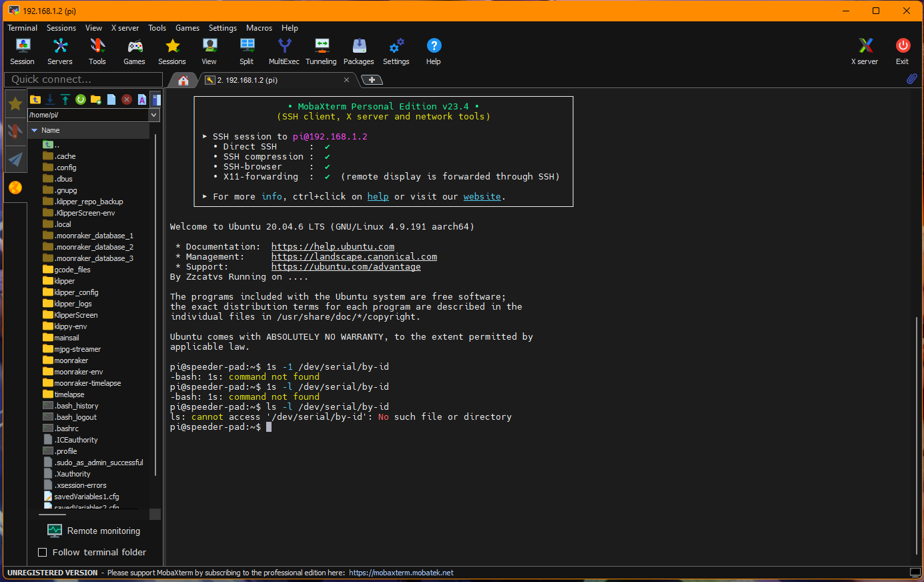
Task: Open a new tab with plus button
Action: tap(372, 80)
